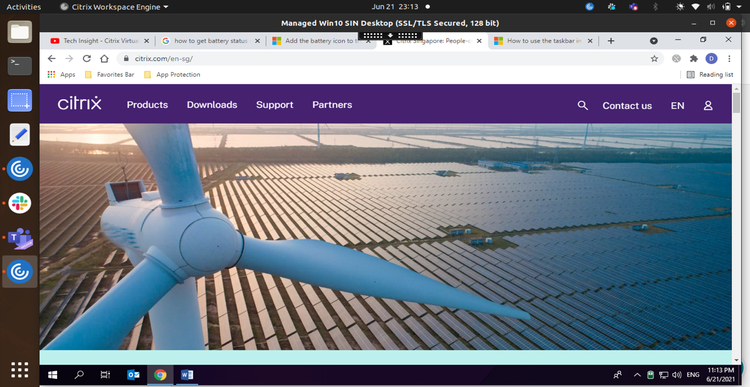Open the Downloads menu
The height and width of the screenshot is (387, 750).
point(212,105)
